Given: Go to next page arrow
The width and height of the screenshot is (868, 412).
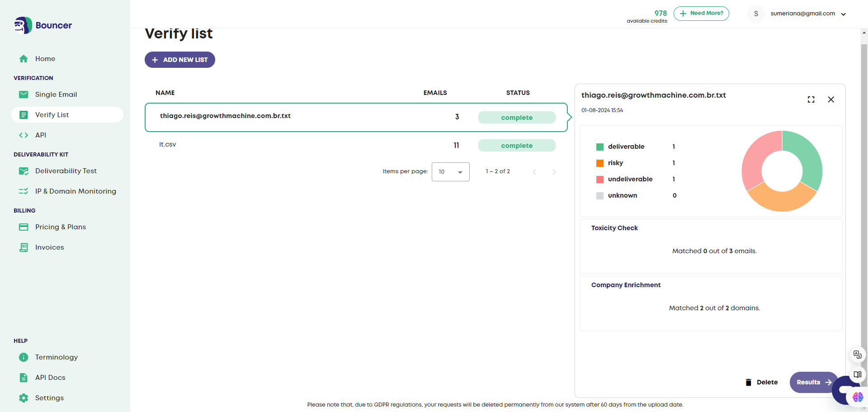Looking at the screenshot, I should pos(554,172).
